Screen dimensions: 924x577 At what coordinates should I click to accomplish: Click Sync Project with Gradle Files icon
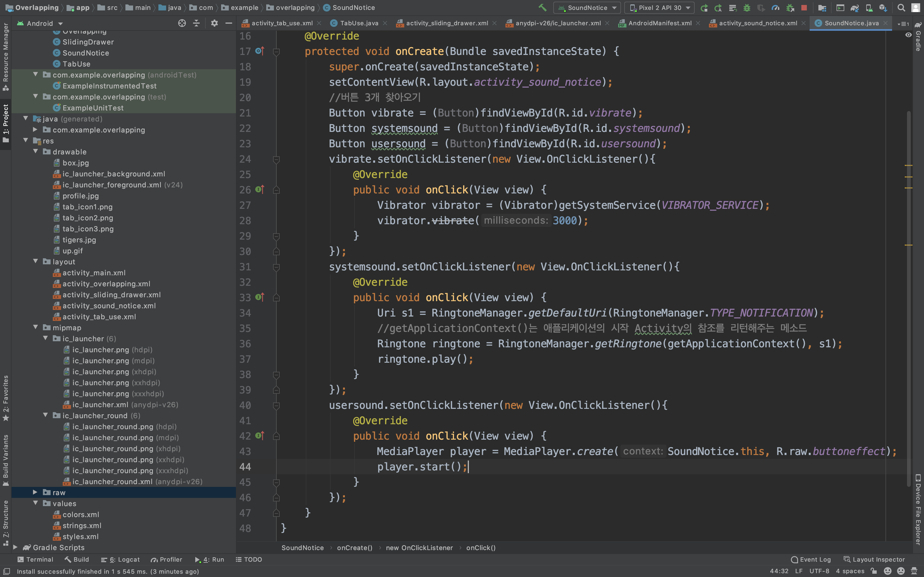(855, 8)
